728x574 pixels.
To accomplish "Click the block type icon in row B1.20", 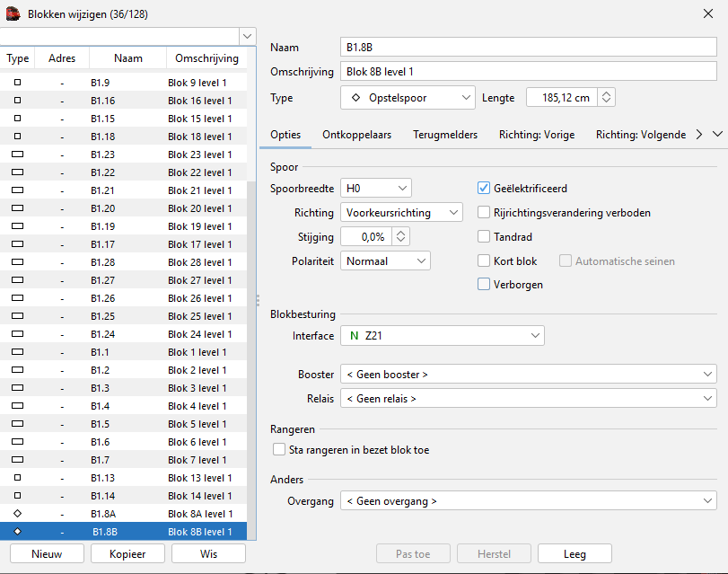I will 18,208.
